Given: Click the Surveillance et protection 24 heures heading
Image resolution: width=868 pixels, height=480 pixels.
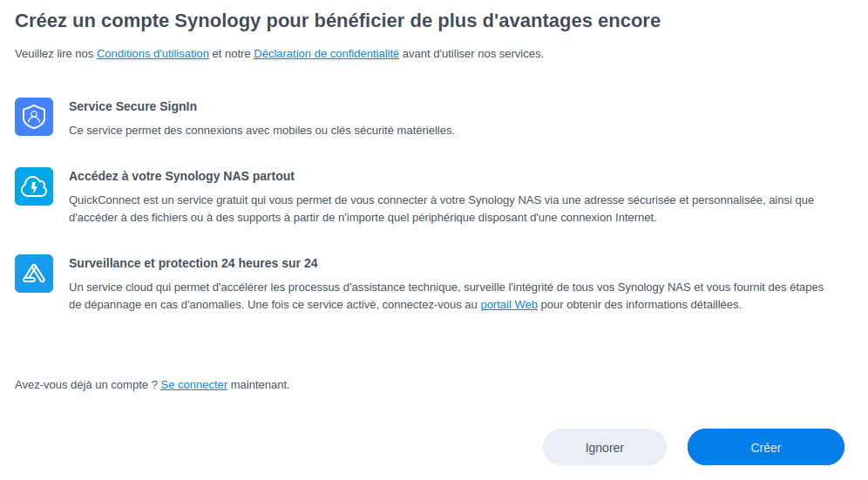Looking at the screenshot, I should pos(193,263).
